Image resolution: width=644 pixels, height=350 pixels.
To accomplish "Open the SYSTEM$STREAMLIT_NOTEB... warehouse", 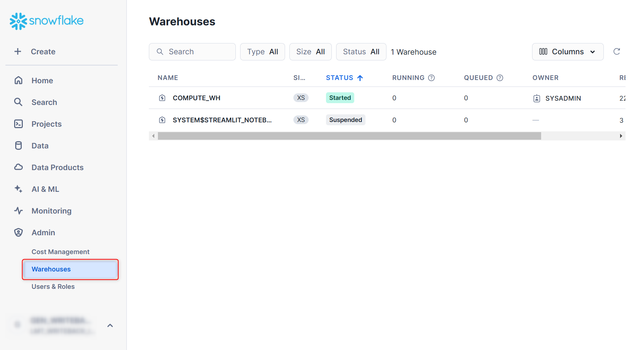I will pyautogui.click(x=222, y=120).
